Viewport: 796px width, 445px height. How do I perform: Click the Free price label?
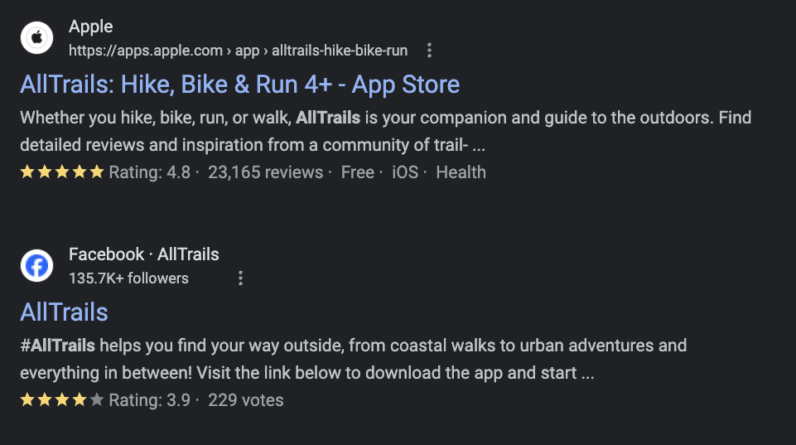pos(357,172)
